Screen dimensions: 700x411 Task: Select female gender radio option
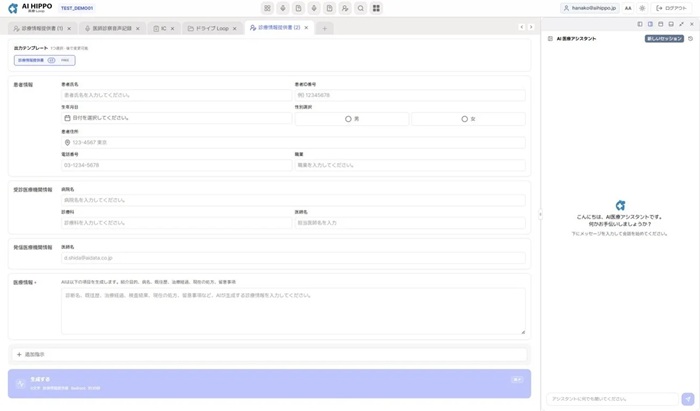[x=468, y=119]
